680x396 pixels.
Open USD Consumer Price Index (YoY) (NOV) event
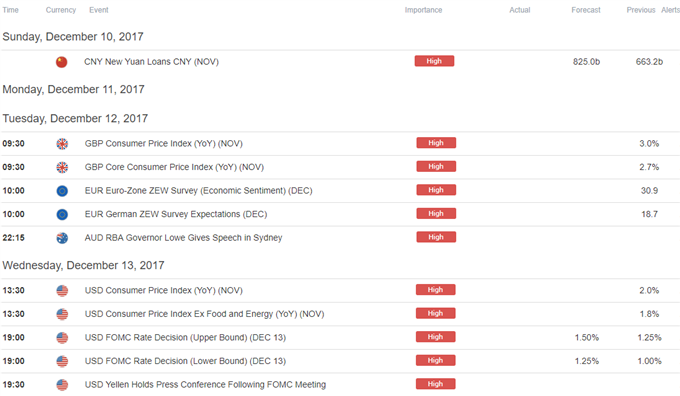point(163,291)
